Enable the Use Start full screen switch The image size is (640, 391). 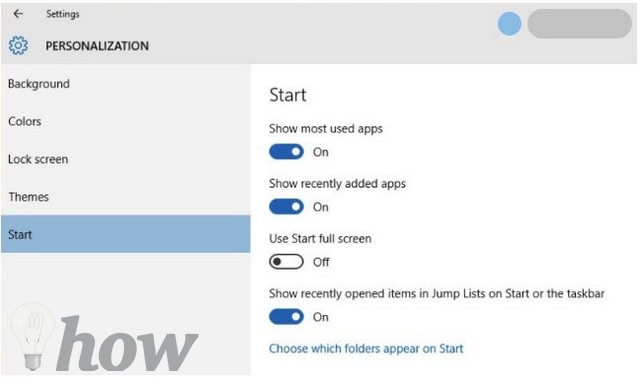[x=286, y=262]
